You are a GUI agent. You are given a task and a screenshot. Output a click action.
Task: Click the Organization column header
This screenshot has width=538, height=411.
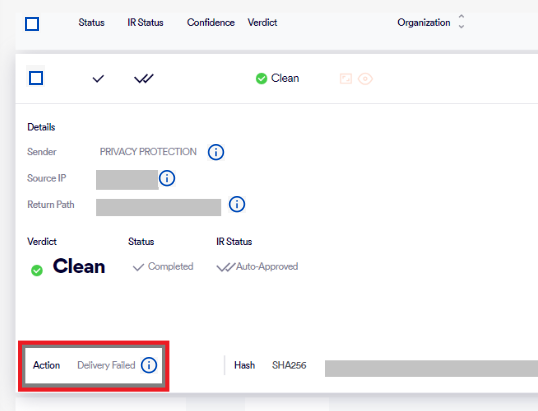[424, 23]
